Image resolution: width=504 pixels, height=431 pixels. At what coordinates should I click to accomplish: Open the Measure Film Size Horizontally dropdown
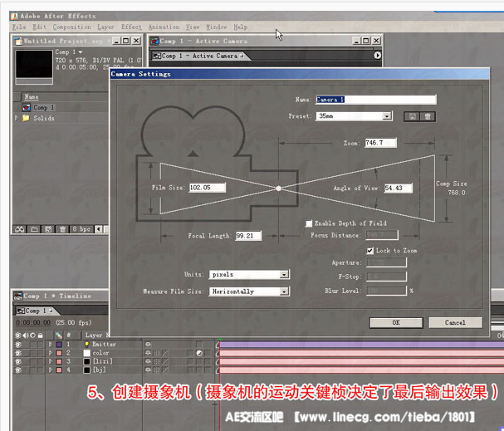284,291
